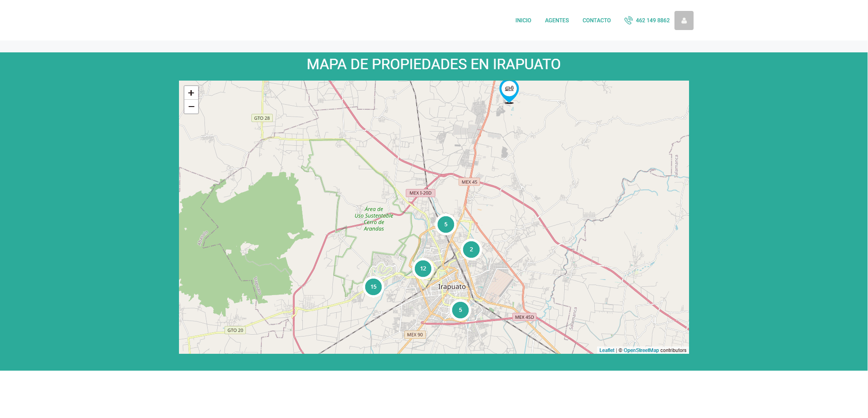This screenshot has width=868, height=418.
Task: Expand the 5 cluster below Irapuato label
Action: pos(460,310)
